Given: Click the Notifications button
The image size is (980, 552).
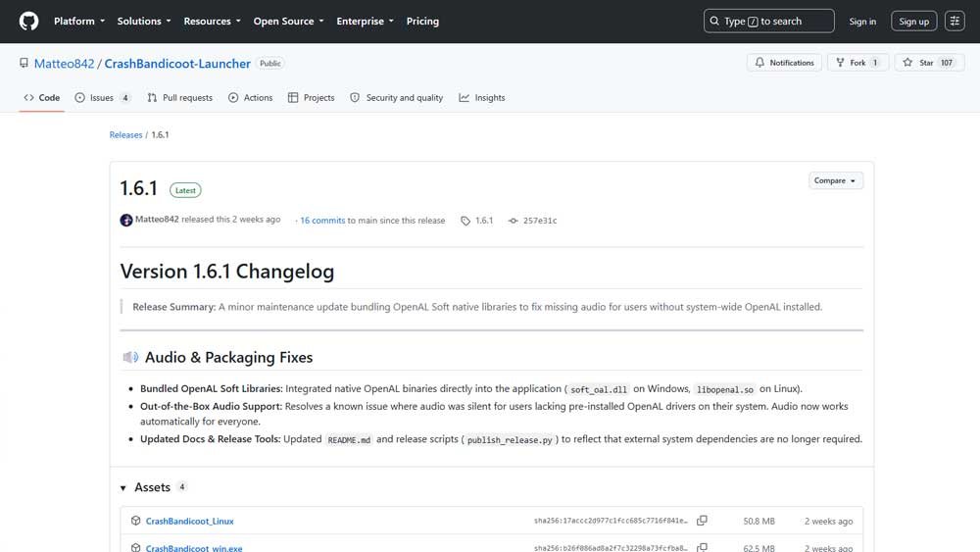Looking at the screenshot, I should (x=784, y=63).
